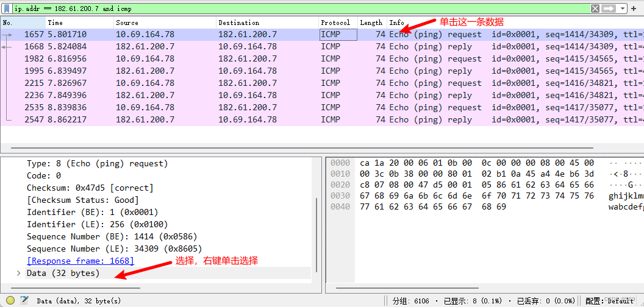Screen dimensions: 644x307
Task: Click the hex row at offset 0030
Action: [477, 196]
